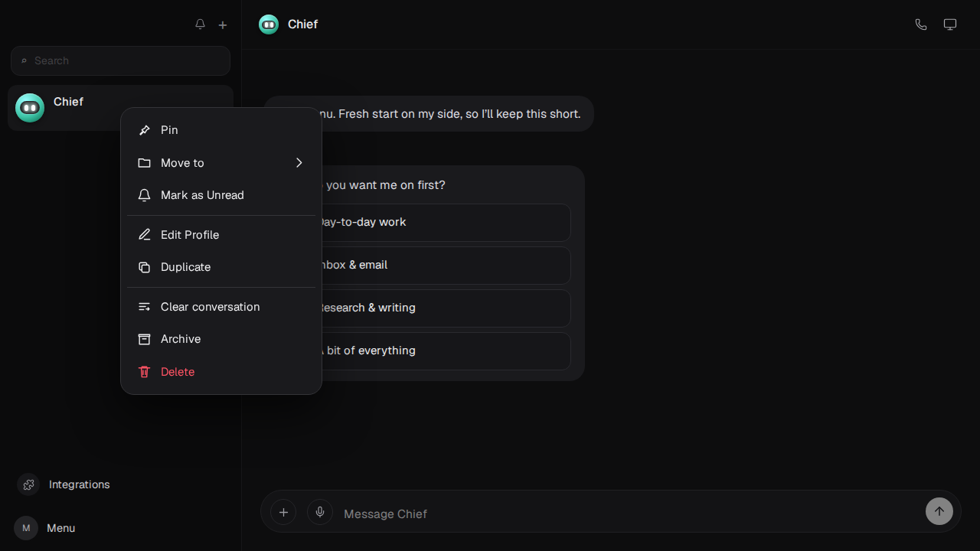Click the microphone icon in message bar

pyautogui.click(x=320, y=512)
